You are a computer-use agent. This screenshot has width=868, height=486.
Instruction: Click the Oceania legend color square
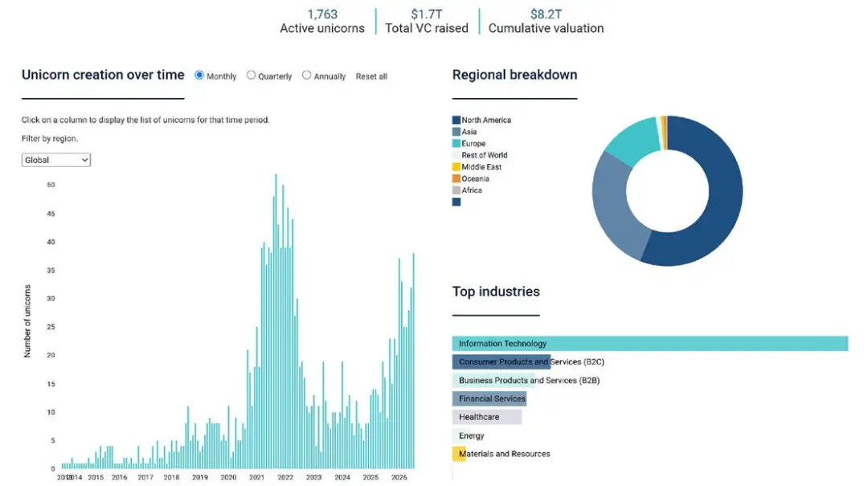tap(457, 178)
